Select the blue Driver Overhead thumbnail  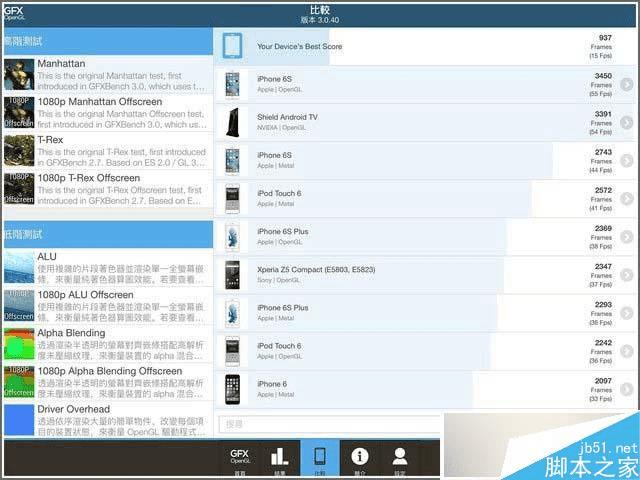(x=19, y=420)
